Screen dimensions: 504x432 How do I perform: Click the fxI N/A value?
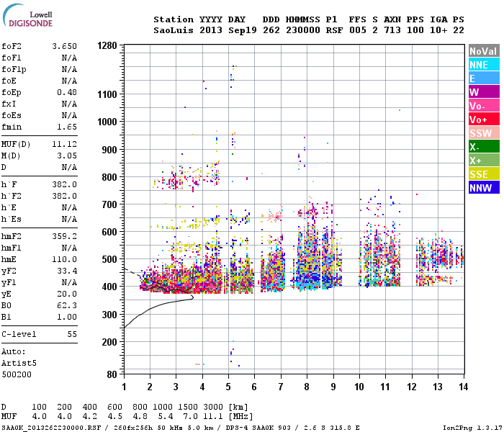click(x=69, y=104)
